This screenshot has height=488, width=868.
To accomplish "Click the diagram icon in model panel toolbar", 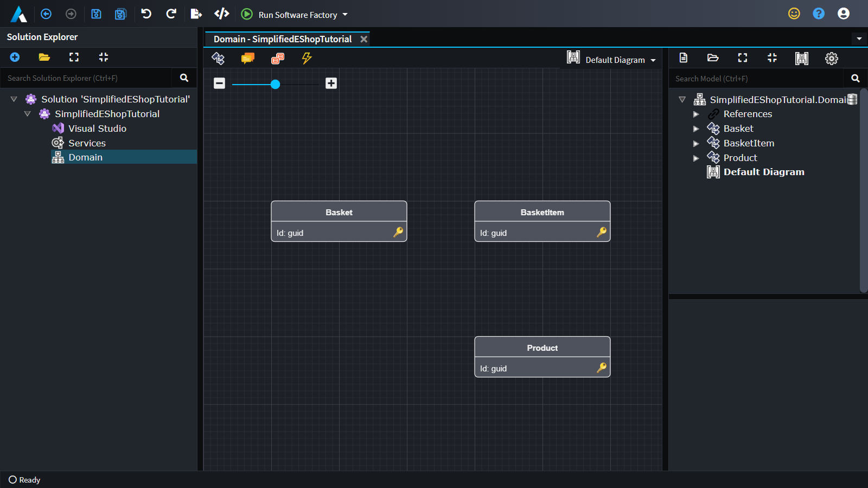I will point(802,58).
